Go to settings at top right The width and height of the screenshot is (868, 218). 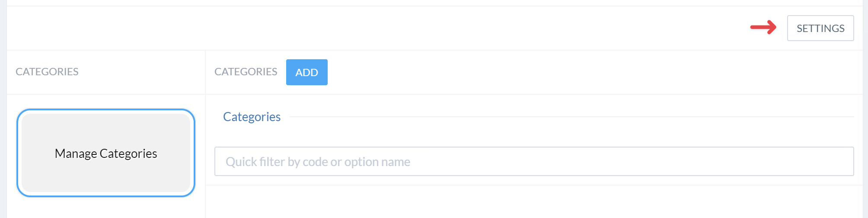tap(820, 28)
